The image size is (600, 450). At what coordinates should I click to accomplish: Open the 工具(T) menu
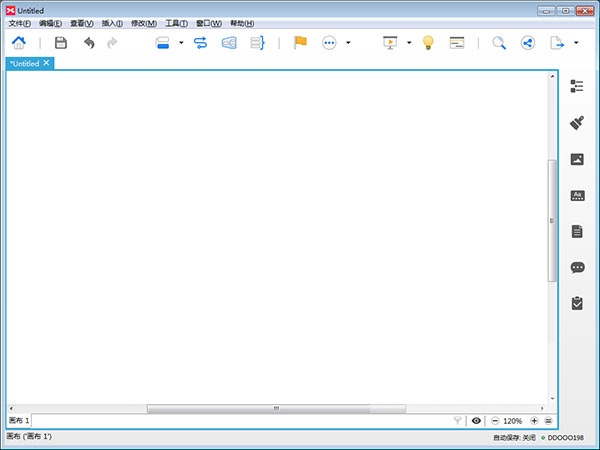pos(177,23)
